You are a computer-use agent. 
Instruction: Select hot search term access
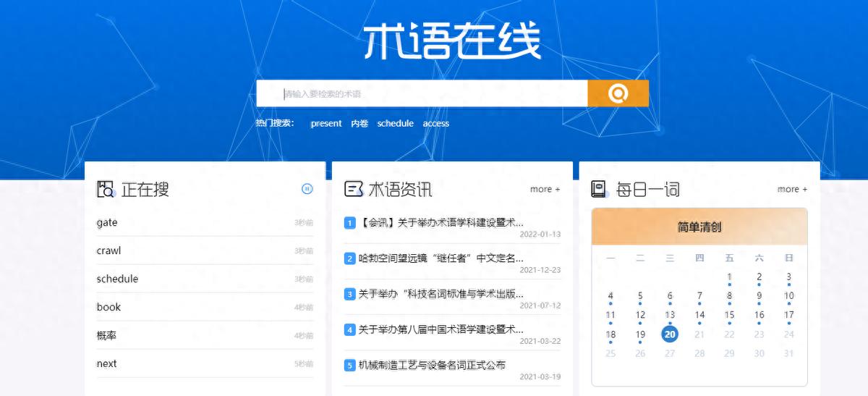point(436,124)
